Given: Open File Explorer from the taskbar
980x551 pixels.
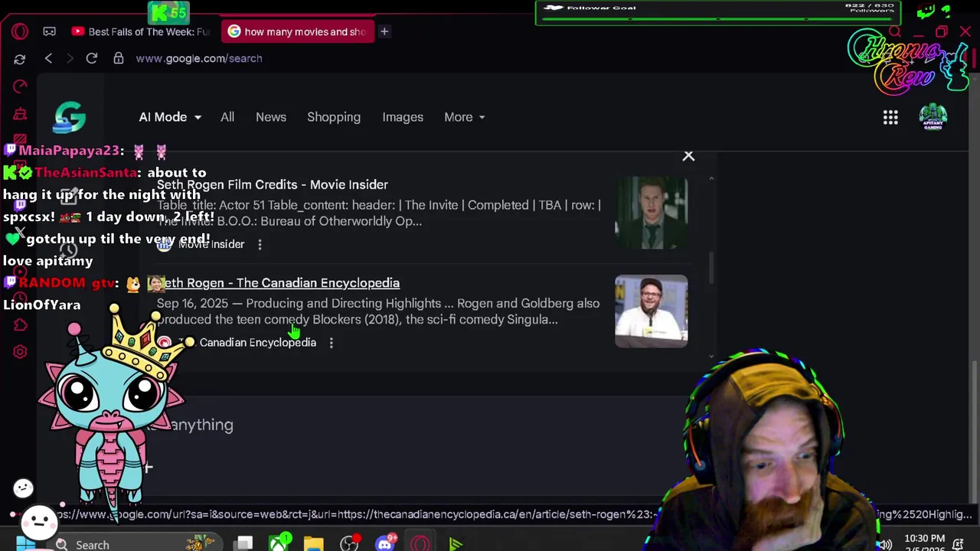Looking at the screenshot, I should tap(314, 544).
